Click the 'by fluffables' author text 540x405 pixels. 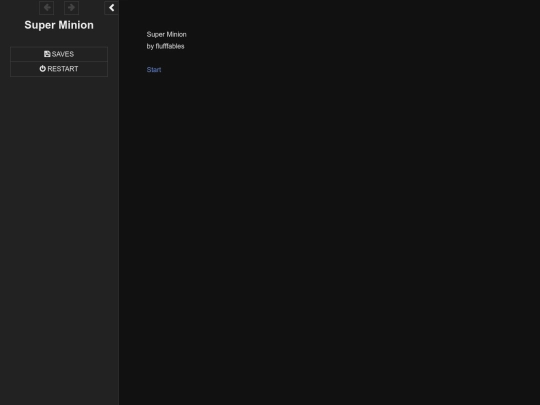(165, 46)
